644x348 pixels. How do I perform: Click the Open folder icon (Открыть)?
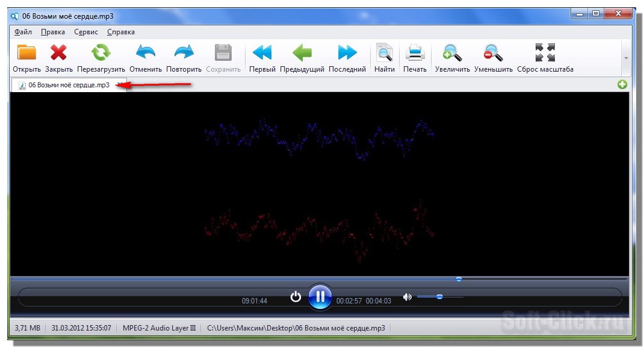(26, 54)
